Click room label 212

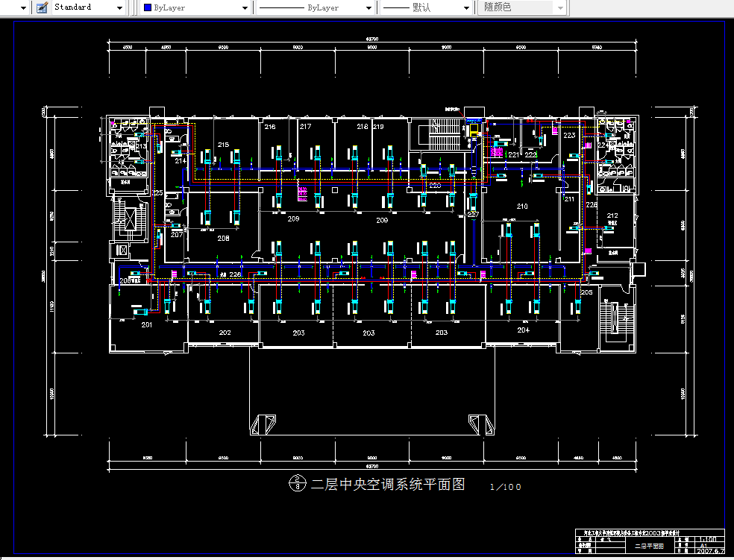pyautogui.click(x=612, y=215)
